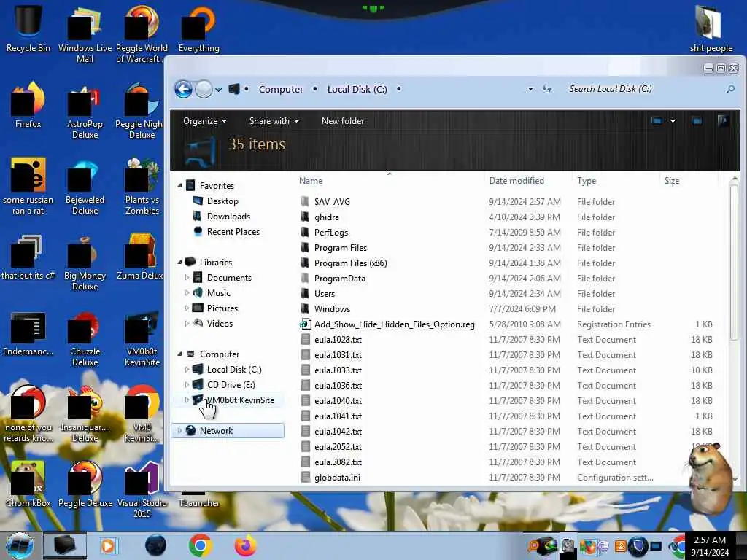Select the ChomikBox desktop icon
Screen dimensions: 747x560
tap(28, 485)
